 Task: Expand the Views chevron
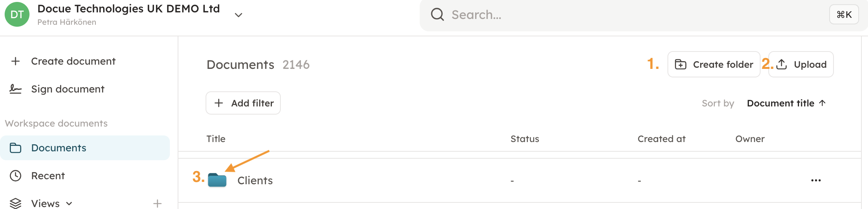point(69,204)
